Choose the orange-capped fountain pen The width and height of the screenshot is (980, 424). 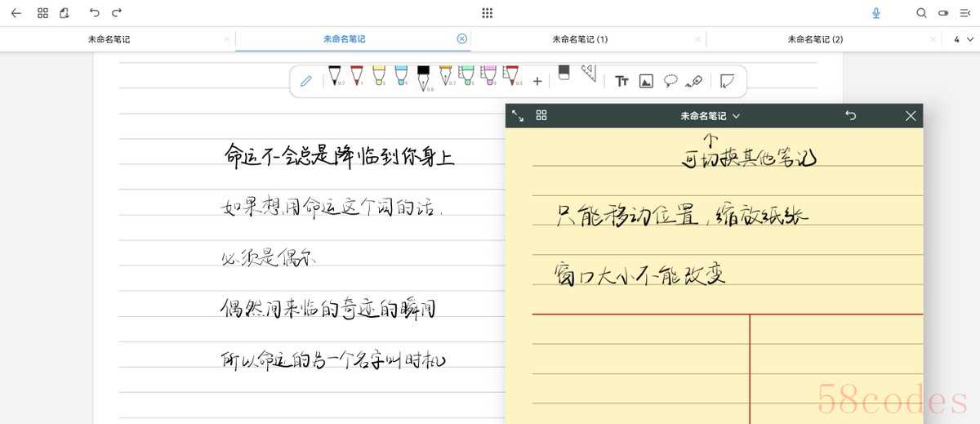tap(445, 76)
